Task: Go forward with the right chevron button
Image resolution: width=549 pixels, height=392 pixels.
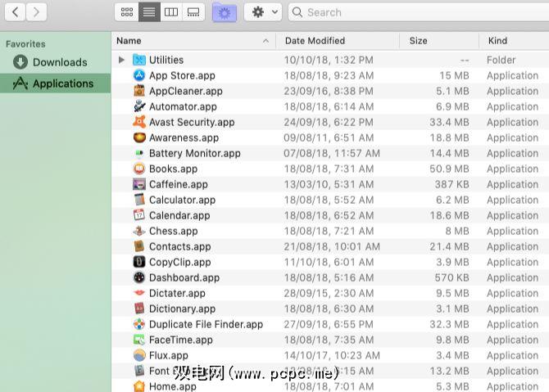Action: coord(36,12)
